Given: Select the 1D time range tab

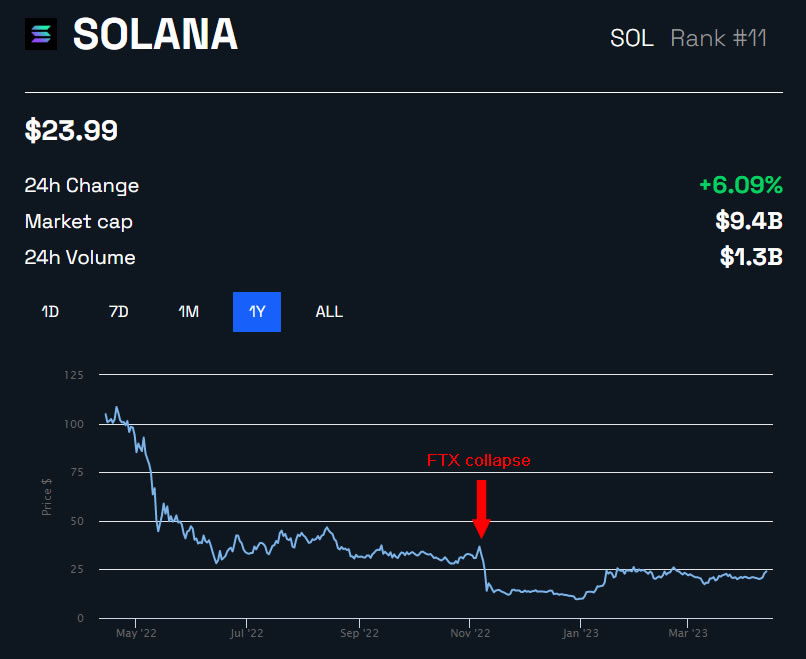Looking at the screenshot, I should pyautogui.click(x=50, y=312).
